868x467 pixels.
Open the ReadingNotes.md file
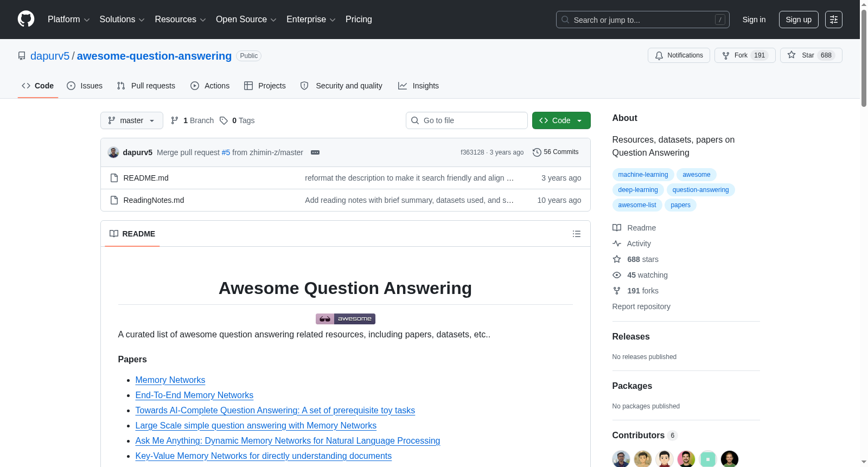[x=154, y=200]
